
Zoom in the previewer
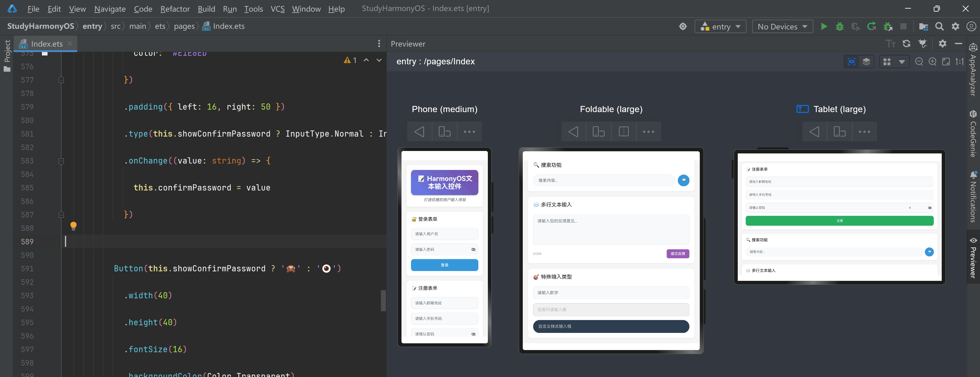pyautogui.click(x=933, y=62)
